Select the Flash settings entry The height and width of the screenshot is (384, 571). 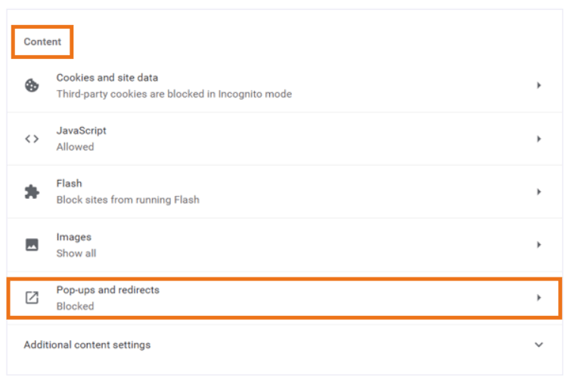tap(285, 192)
